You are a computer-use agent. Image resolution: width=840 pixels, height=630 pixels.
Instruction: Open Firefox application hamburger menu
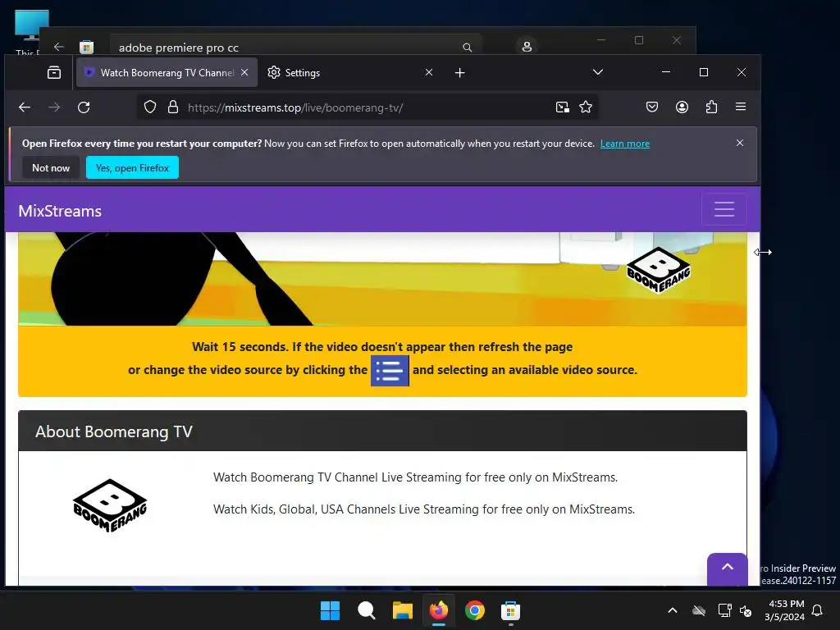pos(741,107)
